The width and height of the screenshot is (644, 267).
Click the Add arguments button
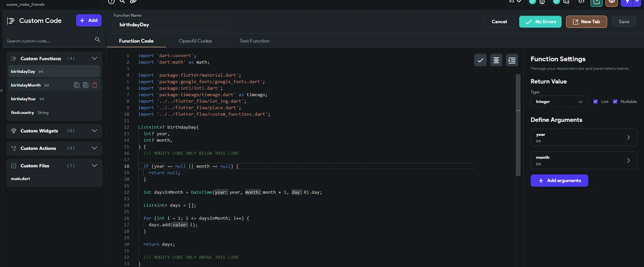(x=559, y=181)
